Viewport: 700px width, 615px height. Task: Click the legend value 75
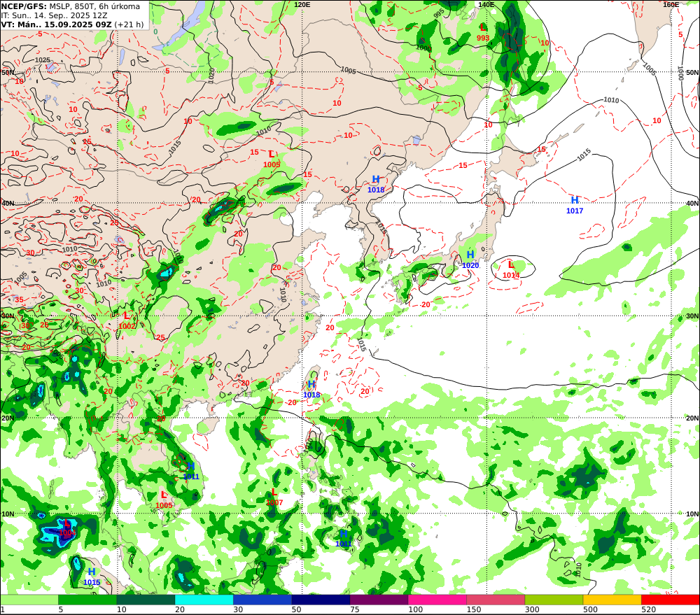tap(354, 609)
